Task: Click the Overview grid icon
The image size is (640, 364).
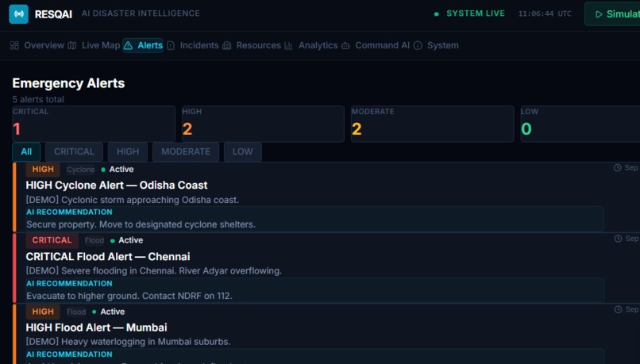Action: pos(15,45)
